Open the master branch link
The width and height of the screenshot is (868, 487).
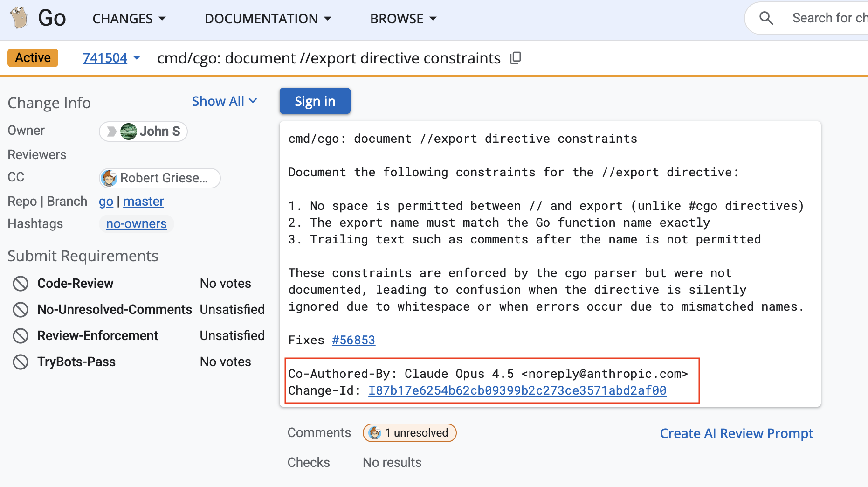coord(144,201)
